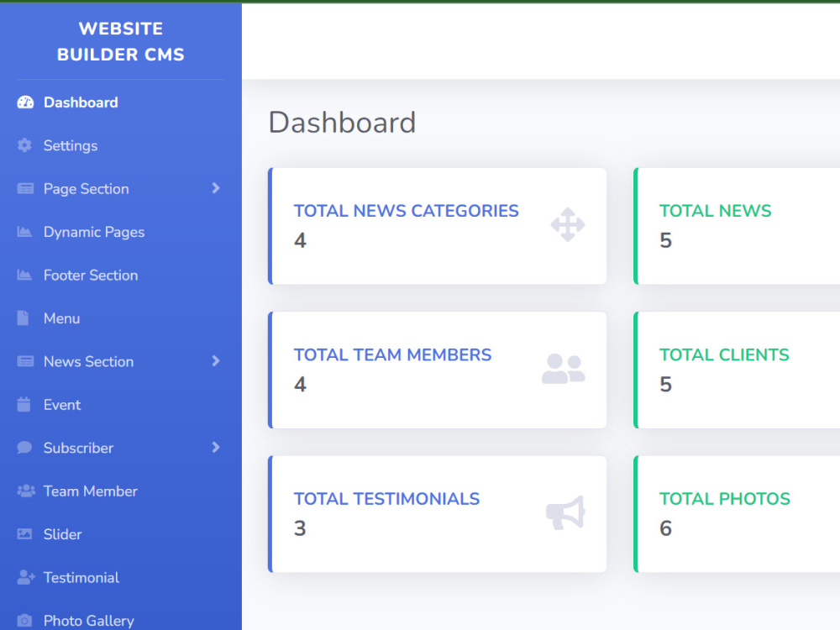Click the News Section list icon
Screen dimensions: 840x630
click(25, 361)
